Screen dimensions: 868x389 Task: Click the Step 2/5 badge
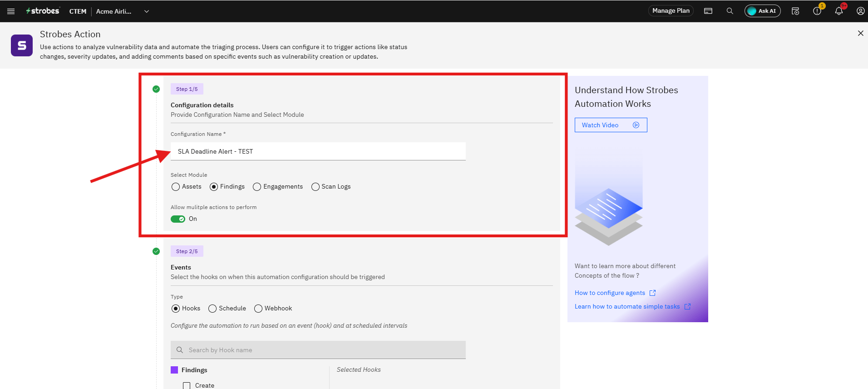coord(187,251)
